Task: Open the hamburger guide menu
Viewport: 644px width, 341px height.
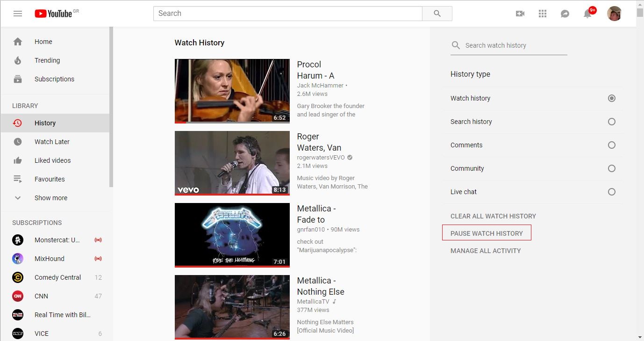Action: coord(18,14)
